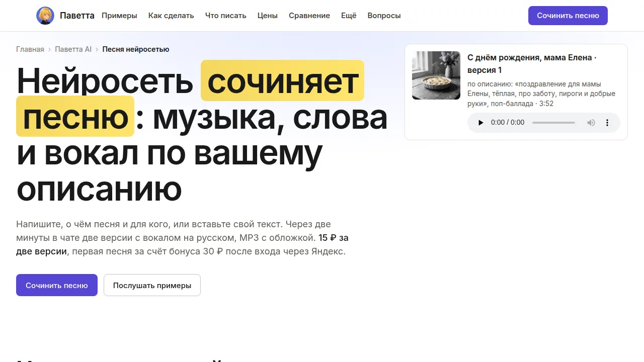
Task: Click Послушать примеры button
Action: pos(152,285)
